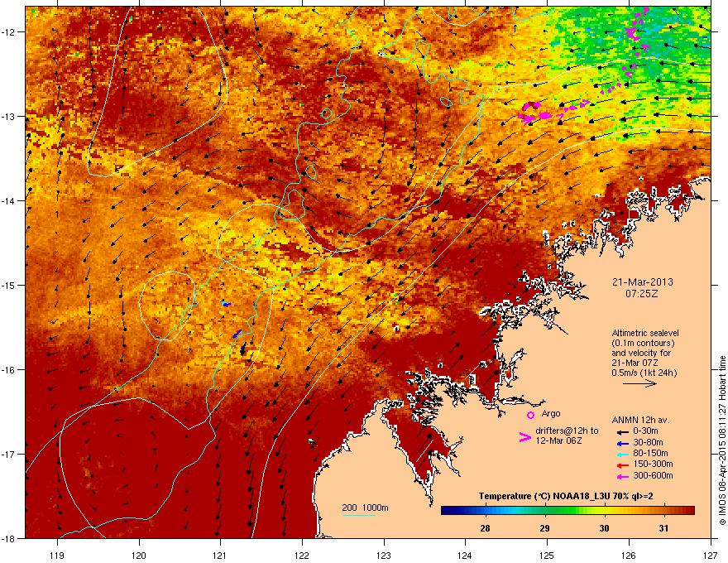Click the colorbar tick label 29

point(544,528)
